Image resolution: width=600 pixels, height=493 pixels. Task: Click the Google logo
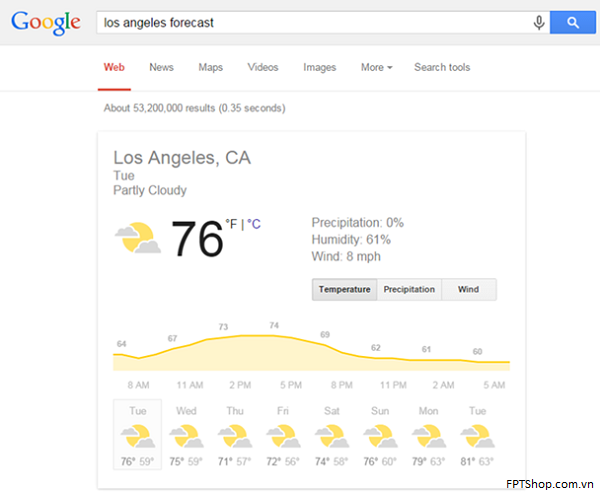coord(46,23)
